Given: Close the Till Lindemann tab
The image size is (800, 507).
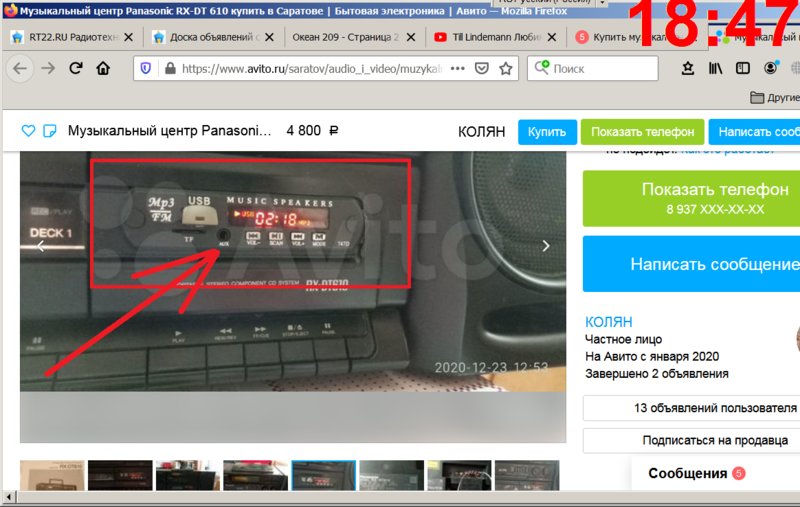Looking at the screenshot, I should (x=552, y=37).
